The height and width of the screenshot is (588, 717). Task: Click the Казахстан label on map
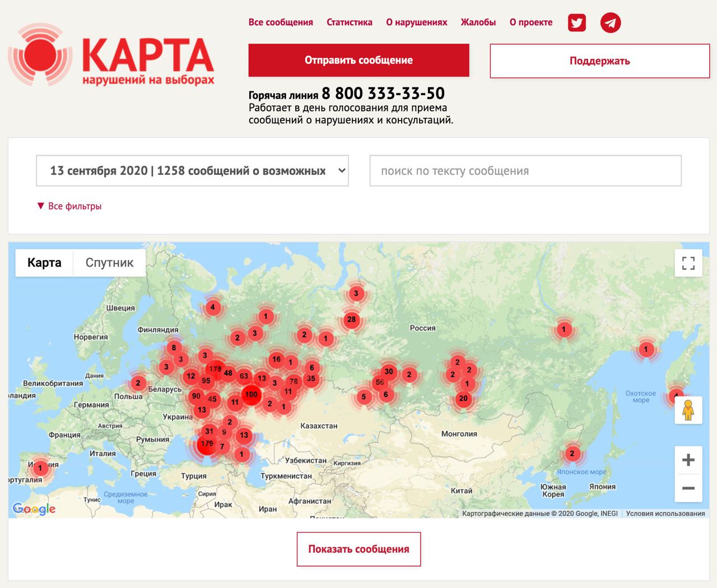[319, 426]
